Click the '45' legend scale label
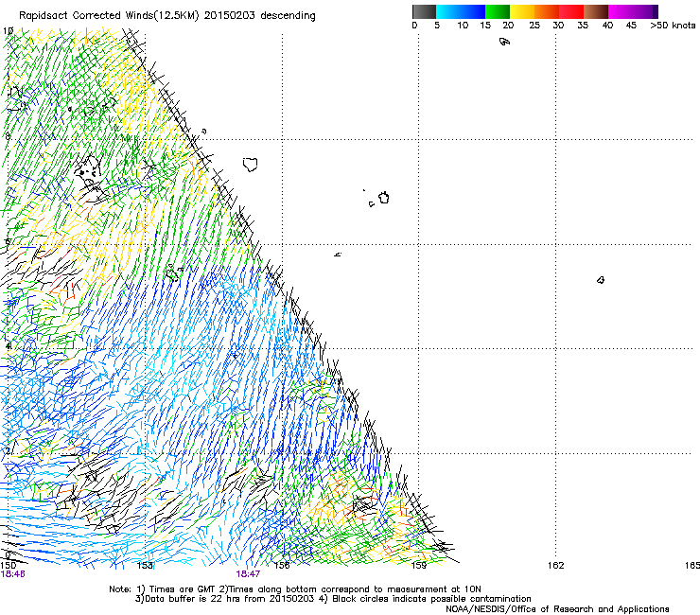This screenshot has width=700, height=615. [631, 26]
